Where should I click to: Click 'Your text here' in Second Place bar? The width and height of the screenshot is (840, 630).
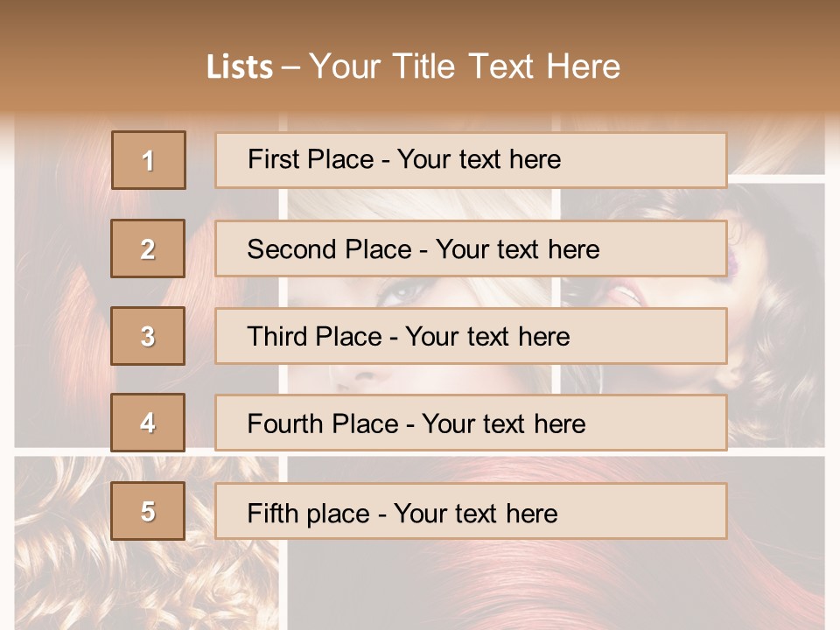pos(517,249)
